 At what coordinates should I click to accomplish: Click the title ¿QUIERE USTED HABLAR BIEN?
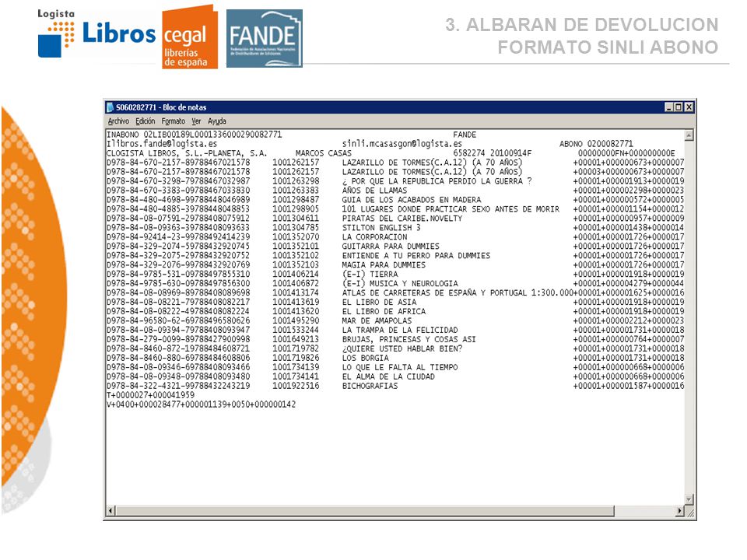coord(402,348)
